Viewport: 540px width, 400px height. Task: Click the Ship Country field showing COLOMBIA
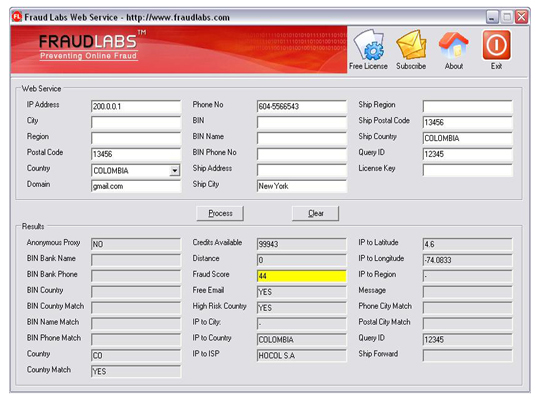[467, 138]
